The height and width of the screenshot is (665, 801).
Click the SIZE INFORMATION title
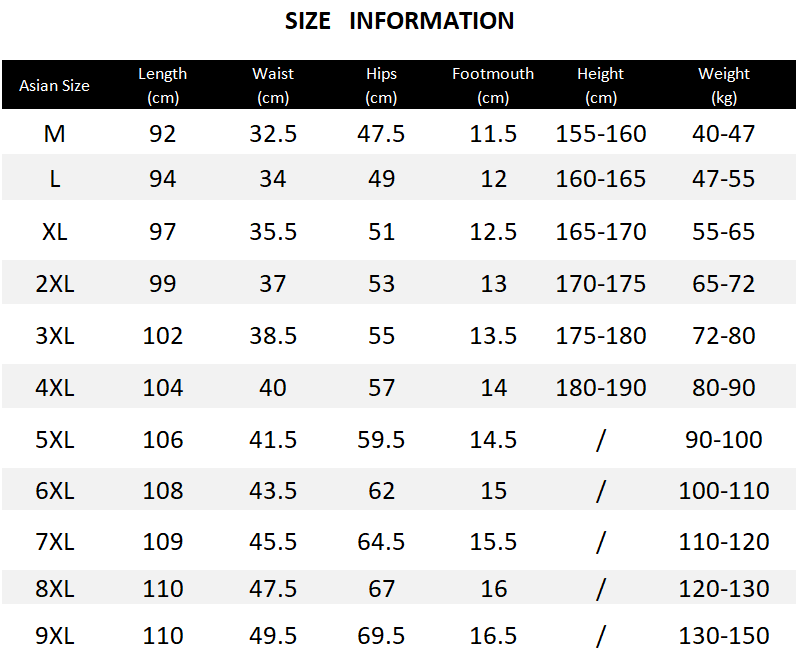click(x=399, y=21)
